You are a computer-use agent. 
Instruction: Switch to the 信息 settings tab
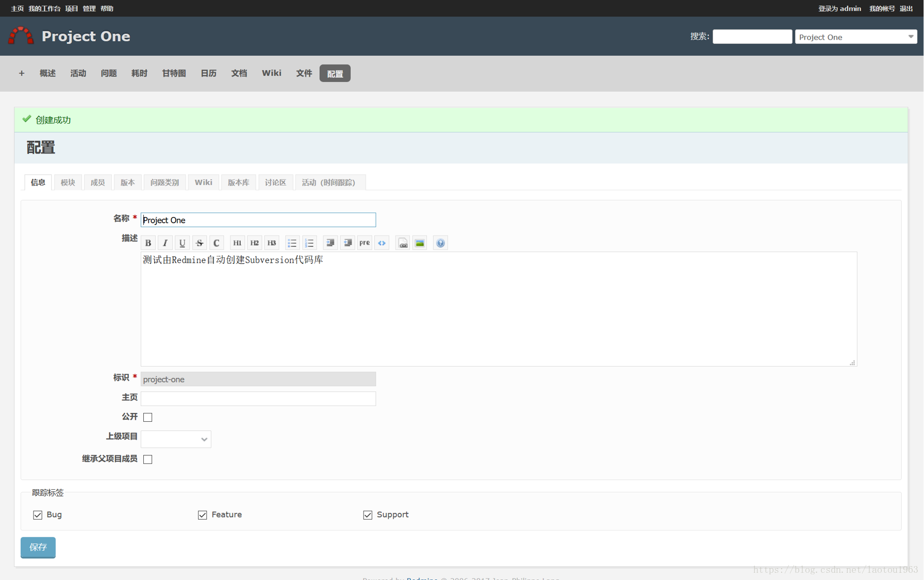38,183
